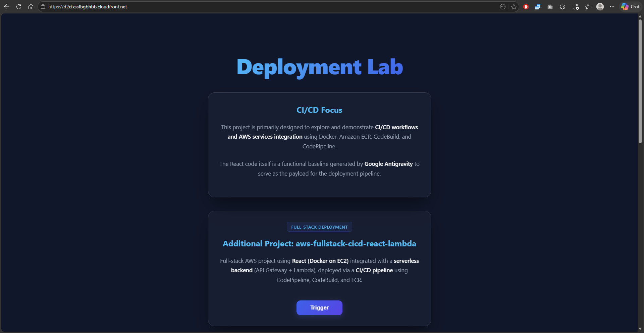Click the CI/CD Focus heading
The height and width of the screenshot is (333, 644).
pos(319,110)
